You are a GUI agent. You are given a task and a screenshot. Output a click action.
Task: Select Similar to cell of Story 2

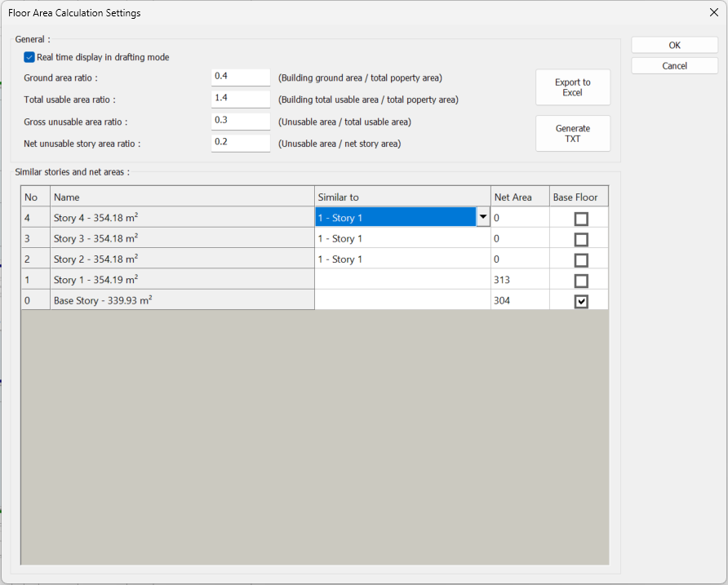click(402, 259)
